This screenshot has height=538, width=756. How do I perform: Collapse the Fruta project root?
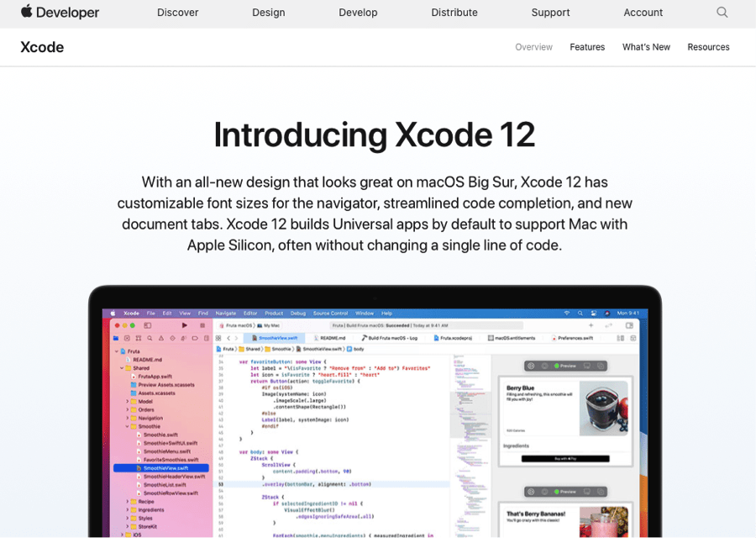tap(117, 351)
